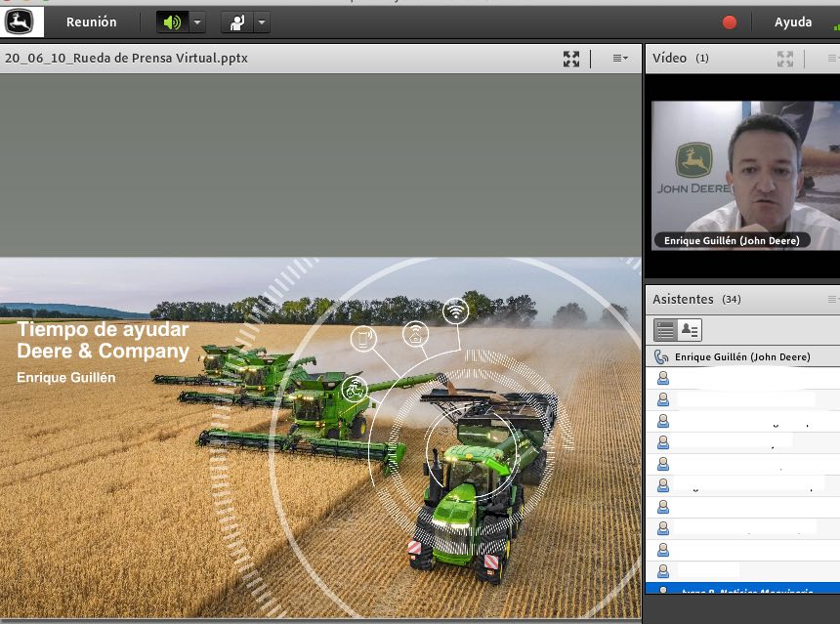
Task: Open the Ayuda menu
Action: coord(793,21)
